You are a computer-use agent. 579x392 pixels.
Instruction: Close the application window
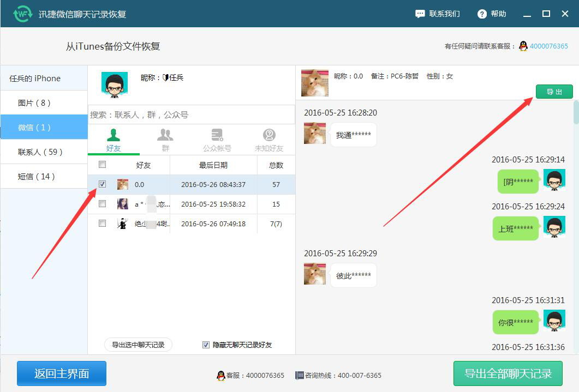tap(565, 14)
